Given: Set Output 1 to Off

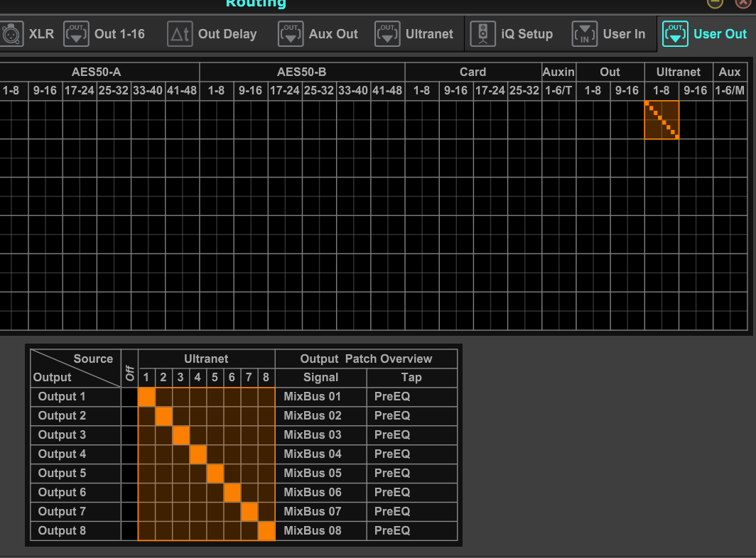Looking at the screenshot, I should [x=130, y=397].
